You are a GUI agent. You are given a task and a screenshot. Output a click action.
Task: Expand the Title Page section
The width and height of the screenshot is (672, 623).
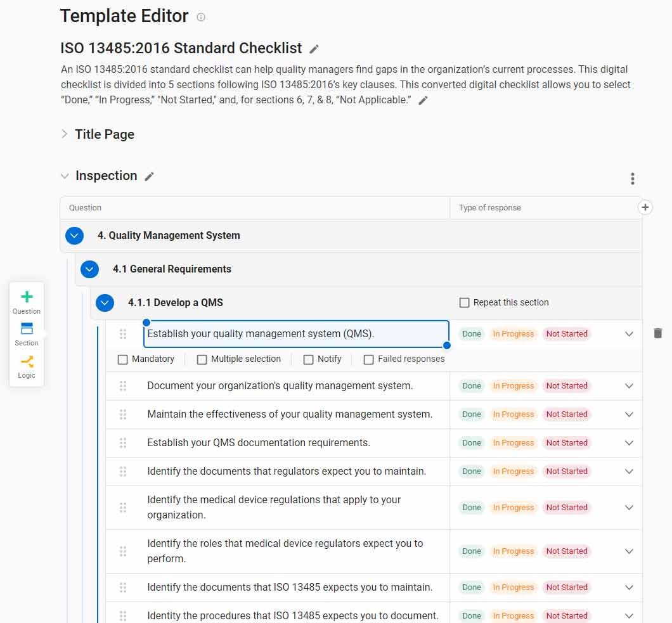(63, 134)
